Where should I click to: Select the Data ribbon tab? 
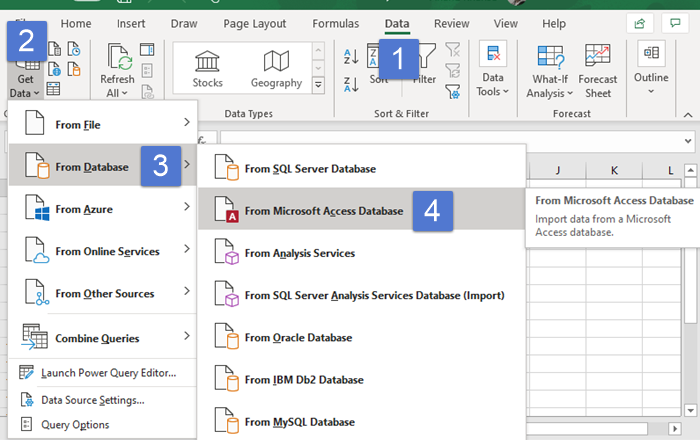pyautogui.click(x=397, y=24)
